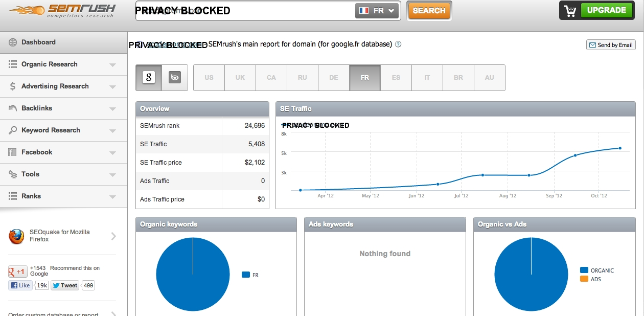Click the Advertising Research dollar icon

(13, 86)
